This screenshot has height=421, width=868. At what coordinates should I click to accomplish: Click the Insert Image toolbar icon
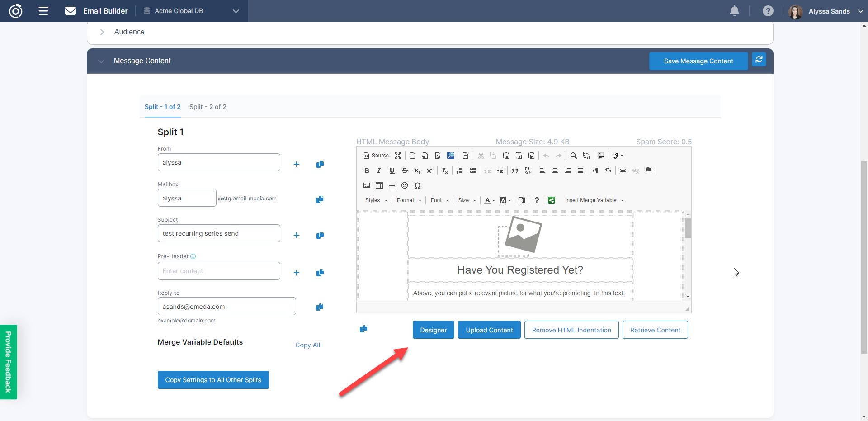click(x=367, y=185)
